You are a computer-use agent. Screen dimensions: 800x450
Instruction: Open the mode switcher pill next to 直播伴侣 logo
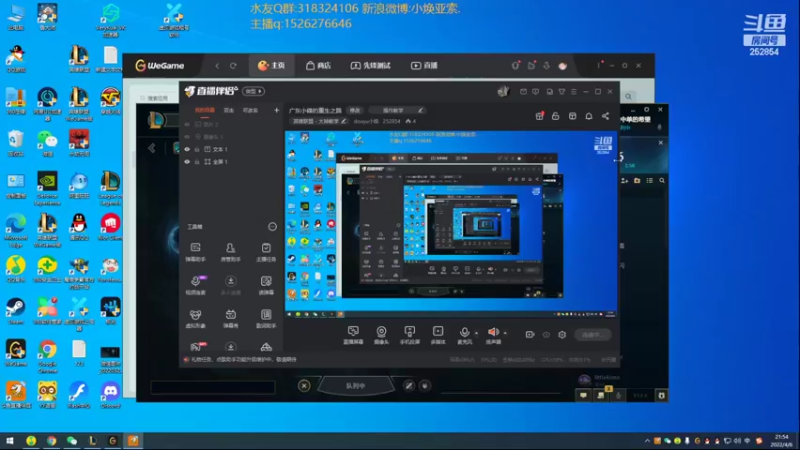(254, 91)
